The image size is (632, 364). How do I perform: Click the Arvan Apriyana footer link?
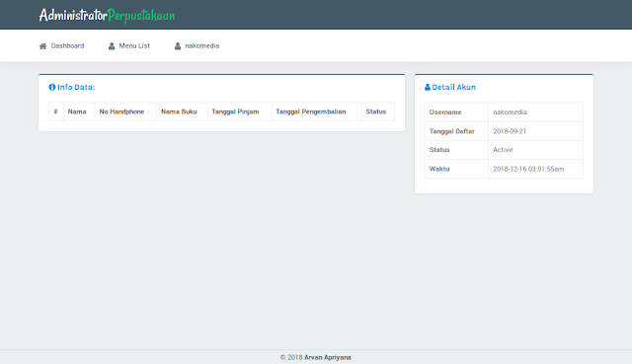coord(327,357)
